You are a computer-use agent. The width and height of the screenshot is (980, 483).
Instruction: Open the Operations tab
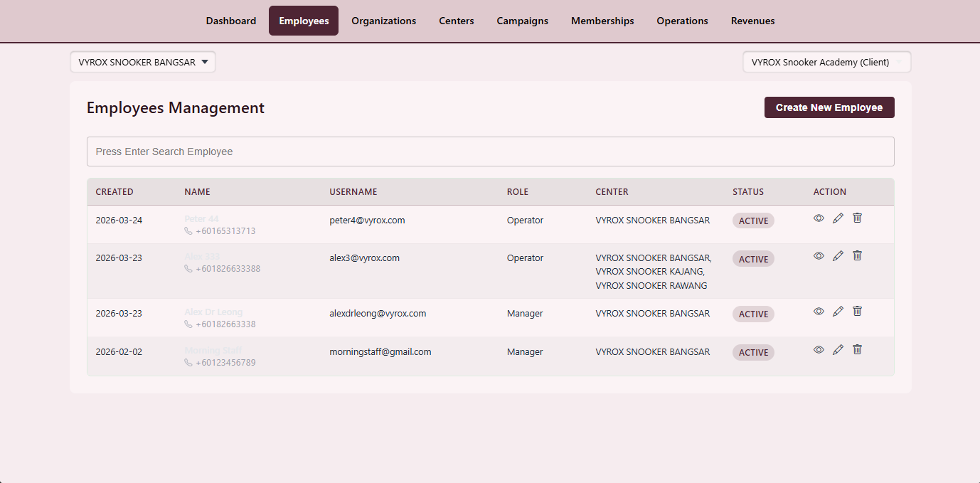[x=683, y=21]
